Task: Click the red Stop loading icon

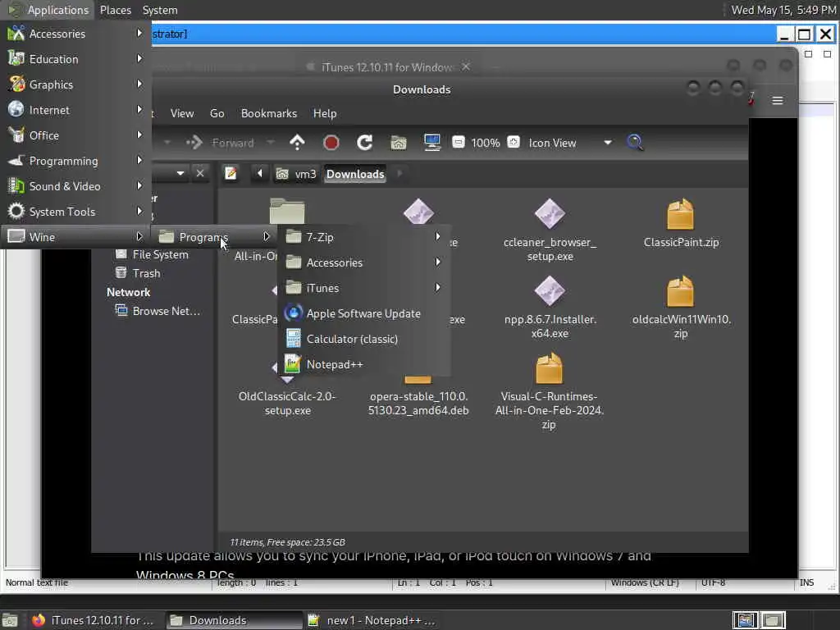Action: click(x=331, y=143)
